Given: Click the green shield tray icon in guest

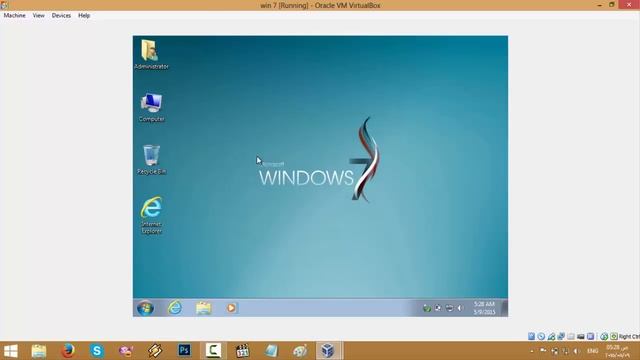Looking at the screenshot, I should coord(427,308).
